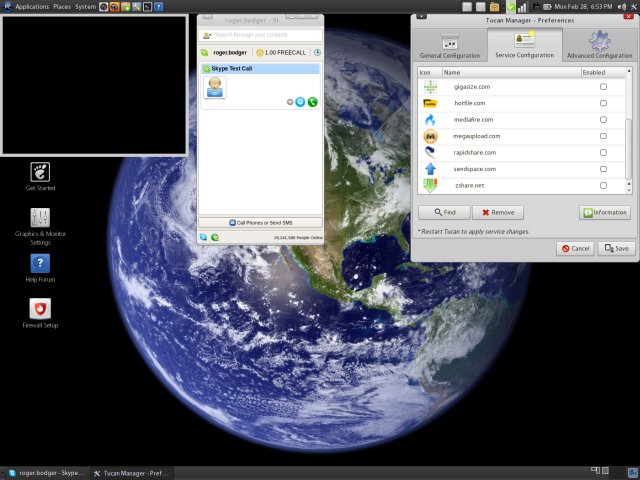Open the network signal strength indicator
Viewport: 640px width, 480px height.
tap(522, 7)
